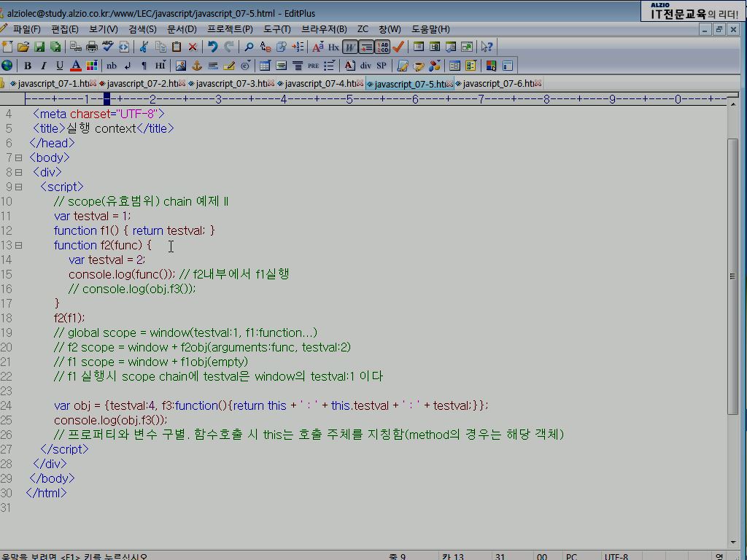Insert a table with the HTML table icon
The image size is (747, 560).
[265, 66]
